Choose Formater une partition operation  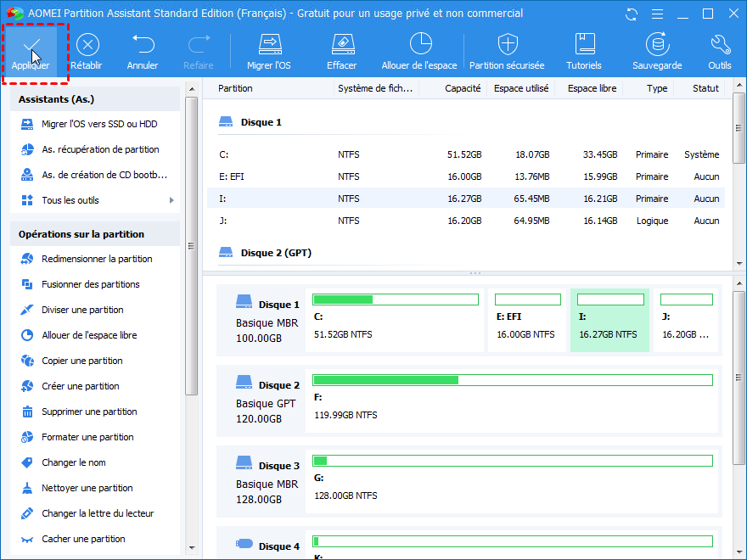[x=87, y=437]
